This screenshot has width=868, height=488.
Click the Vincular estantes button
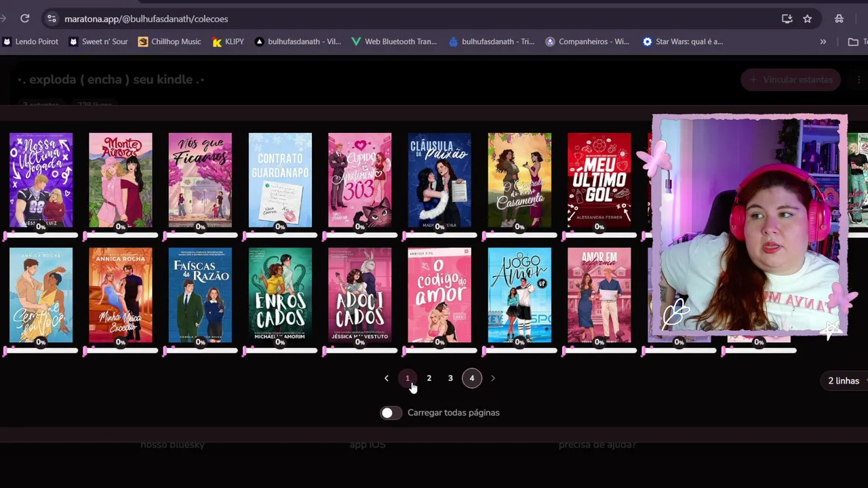791,80
